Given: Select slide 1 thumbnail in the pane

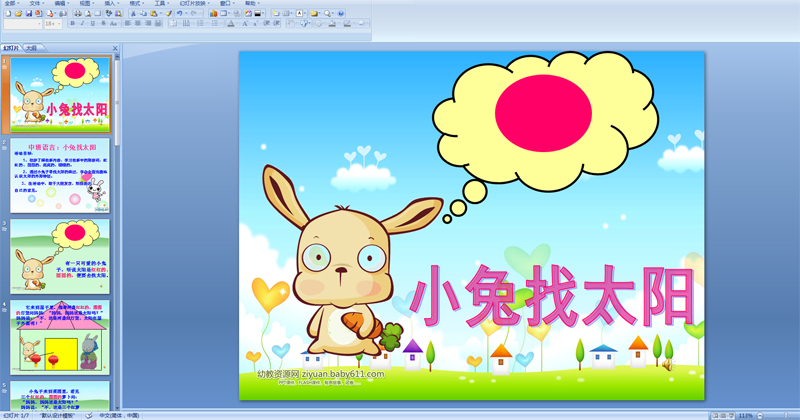Looking at the screenshot, I should (x=60, y=94).
